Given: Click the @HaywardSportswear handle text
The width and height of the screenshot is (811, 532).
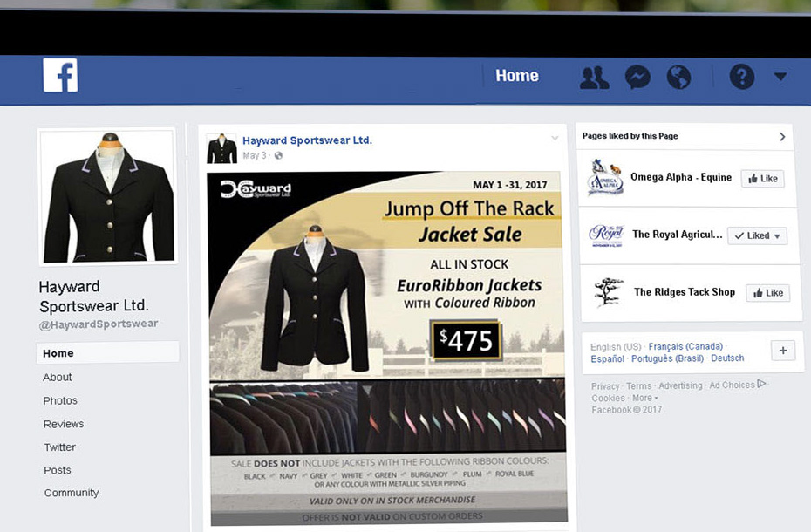Looking at the screenshot, I should point(99,324).
